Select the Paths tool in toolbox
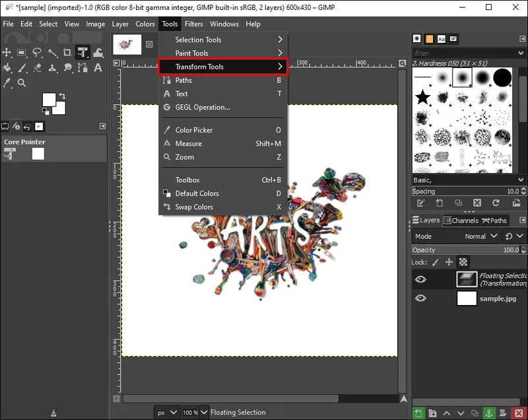Viewport: 528px width, 420px height. 82,68
